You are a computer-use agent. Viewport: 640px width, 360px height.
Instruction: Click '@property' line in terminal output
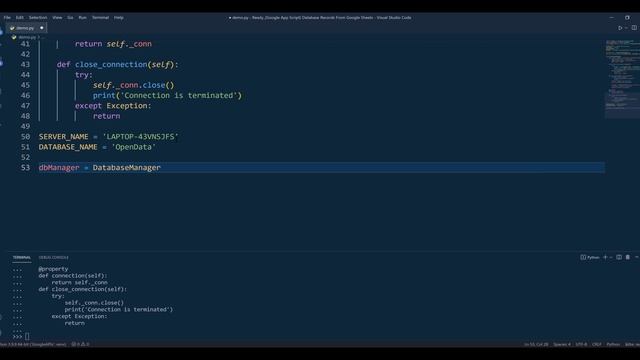point(53,269)
